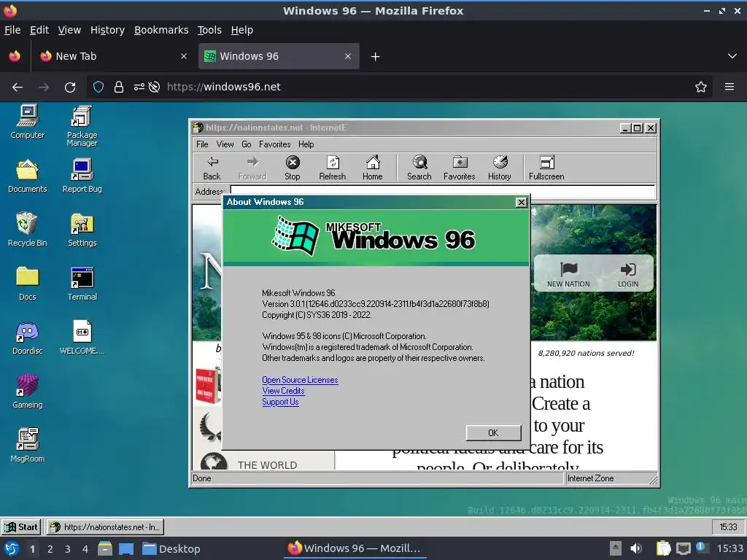Open the volume control tray icon
This screenshot has height=560, width=747.
(635, 548)
